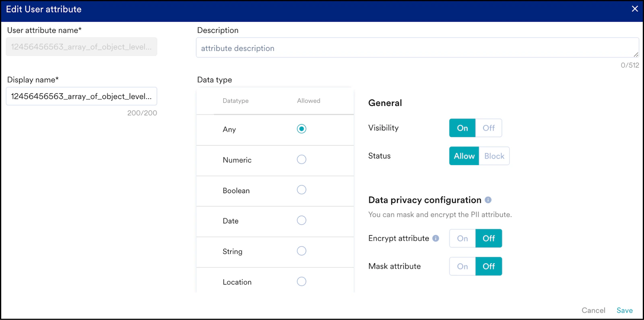
Task: Click the Display name* label
Action: 33,80
